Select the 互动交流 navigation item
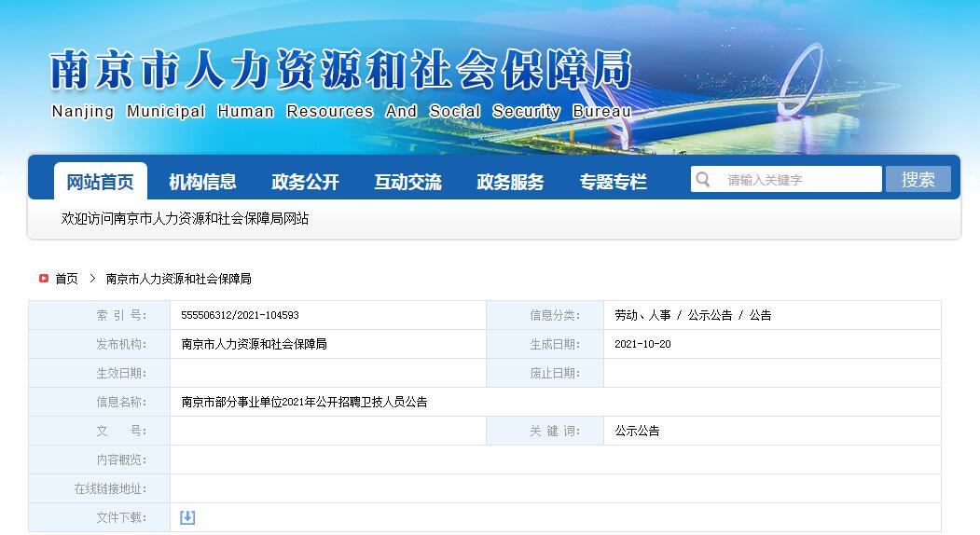 click(x=407, y=182)
